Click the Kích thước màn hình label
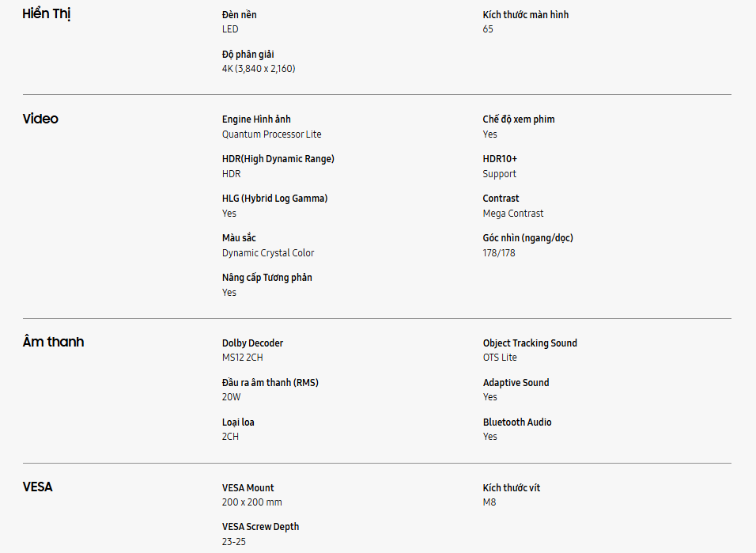 pyautogui.click(x=525, y=15)
